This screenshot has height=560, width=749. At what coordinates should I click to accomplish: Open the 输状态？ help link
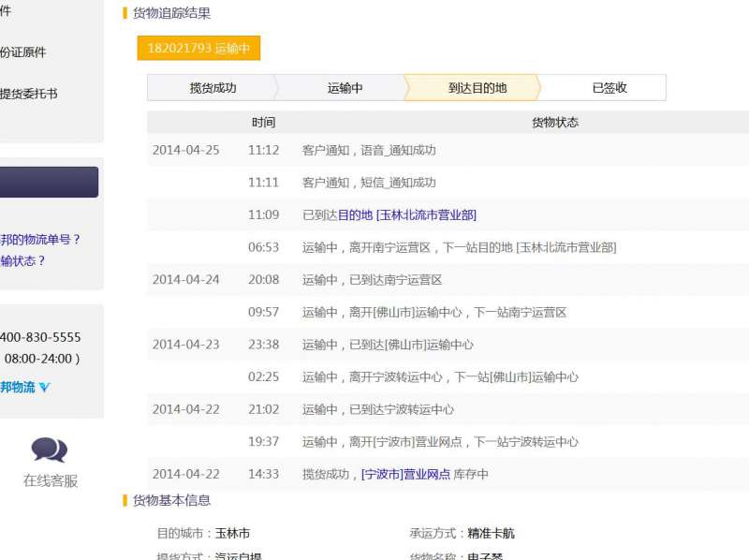coord(23,261)
